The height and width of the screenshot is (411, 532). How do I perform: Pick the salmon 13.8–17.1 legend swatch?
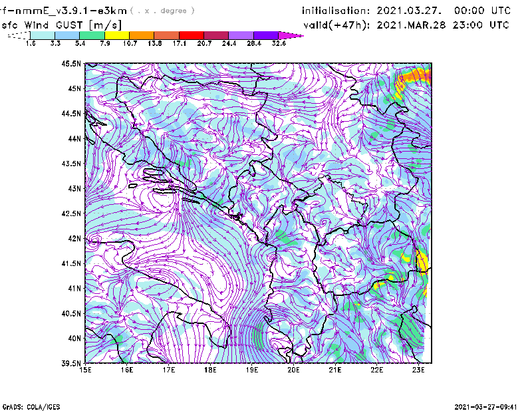[167, 35]
